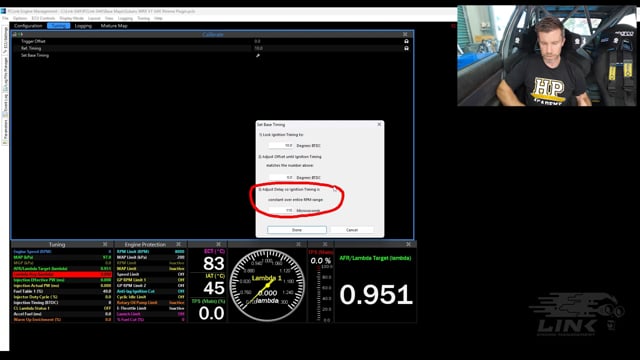
Task: Click the Injector Duty Cycle row
Action: point(62,297)
